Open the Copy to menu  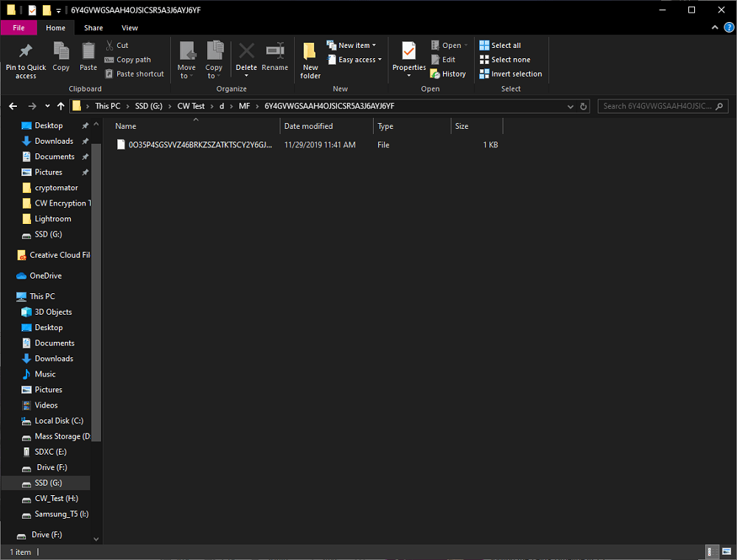pos(214,60)
